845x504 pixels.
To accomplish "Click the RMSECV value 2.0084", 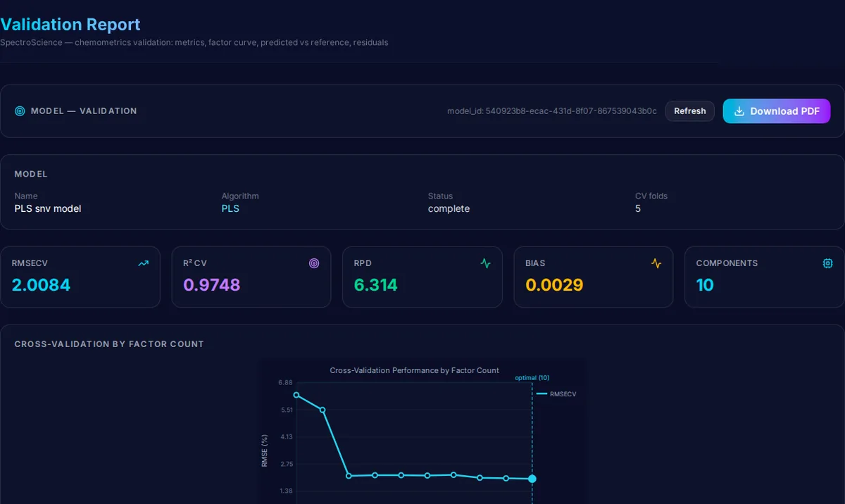I will (x=41, y=285).
